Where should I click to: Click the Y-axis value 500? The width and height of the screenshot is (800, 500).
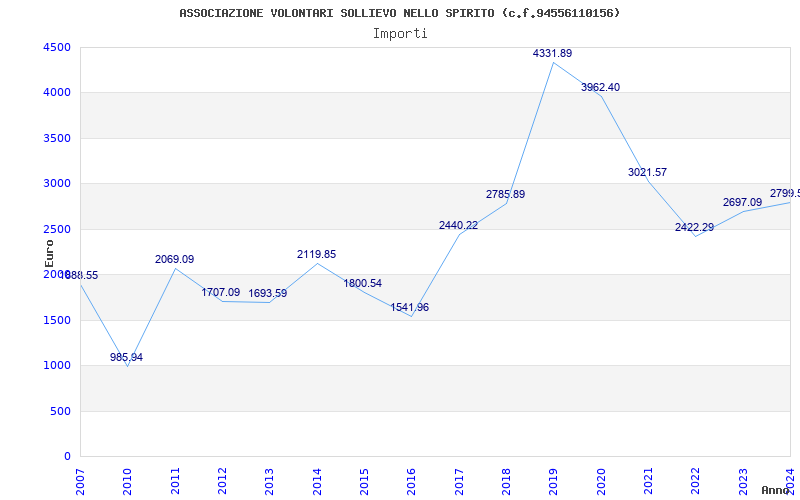(60, 411)
